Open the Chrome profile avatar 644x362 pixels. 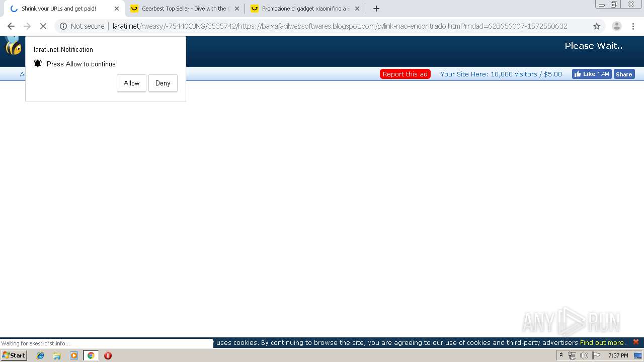click(x=617, y=26)
